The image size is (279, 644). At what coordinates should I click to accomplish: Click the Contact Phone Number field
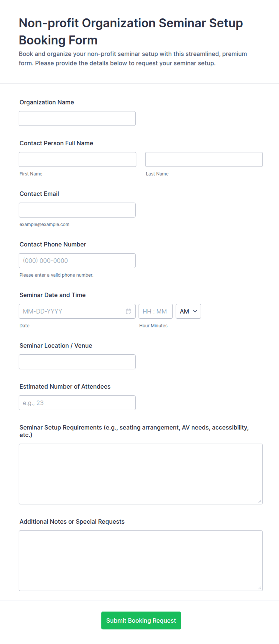click(x=77, y=260)
